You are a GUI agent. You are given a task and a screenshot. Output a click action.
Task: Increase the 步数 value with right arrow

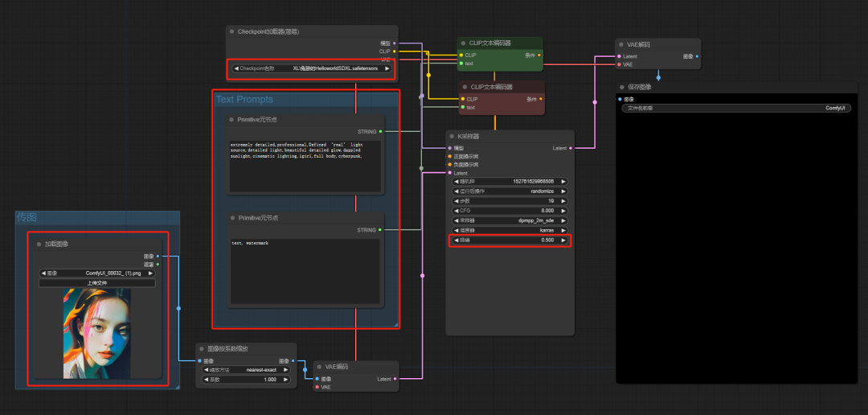(x=563, y=201)
